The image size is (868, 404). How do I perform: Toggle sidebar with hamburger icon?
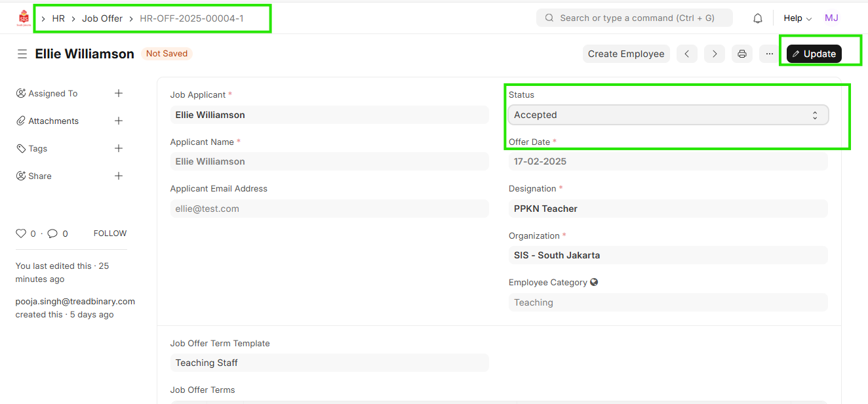(22, 54)
